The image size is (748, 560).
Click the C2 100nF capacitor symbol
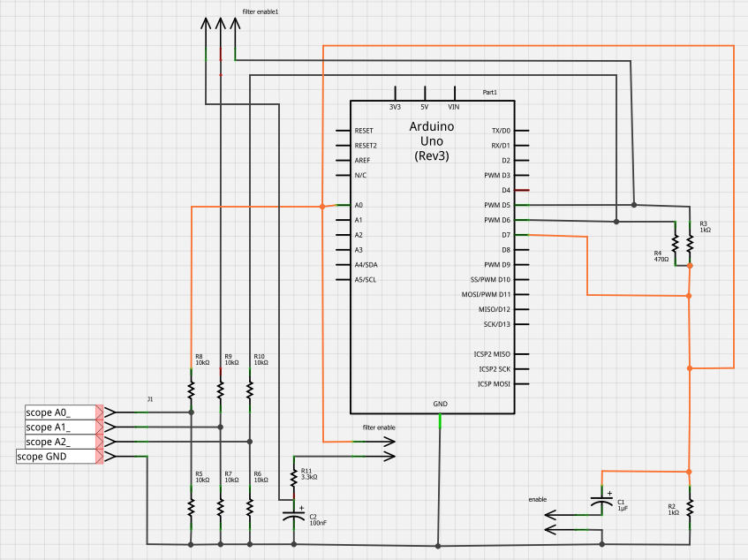pyautogui.click(x=294, y=515)
